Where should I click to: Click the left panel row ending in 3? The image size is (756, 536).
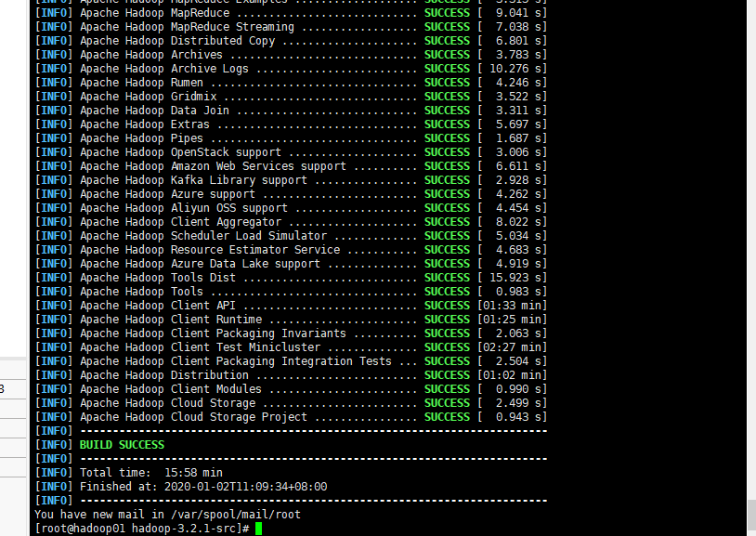pyautogui.click(x=13, y=389)
